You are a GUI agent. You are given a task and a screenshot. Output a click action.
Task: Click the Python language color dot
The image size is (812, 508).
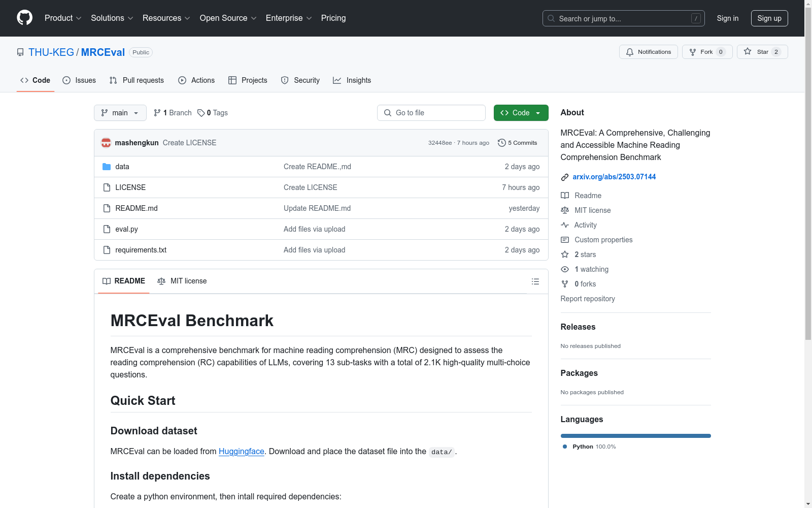pos(565,447)
